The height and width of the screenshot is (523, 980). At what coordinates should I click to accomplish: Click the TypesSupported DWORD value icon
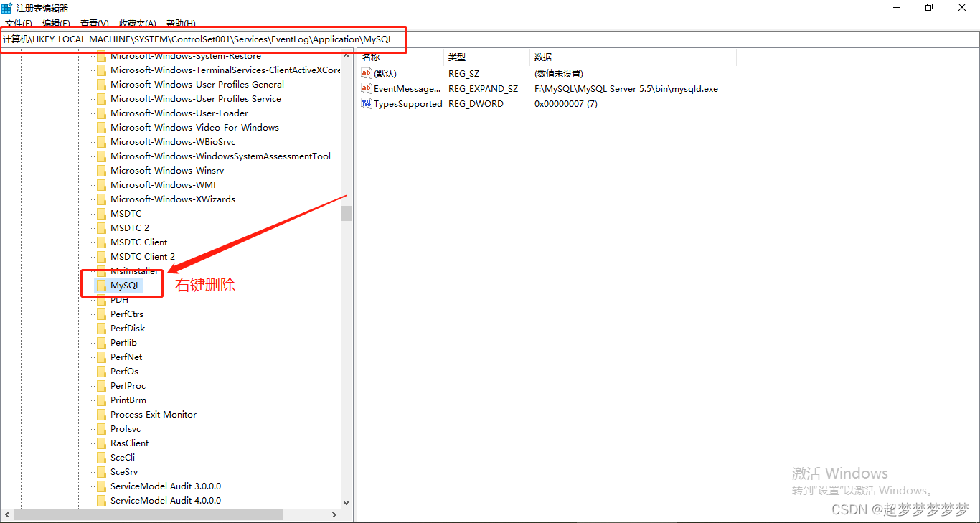click(x=367, y=103)
